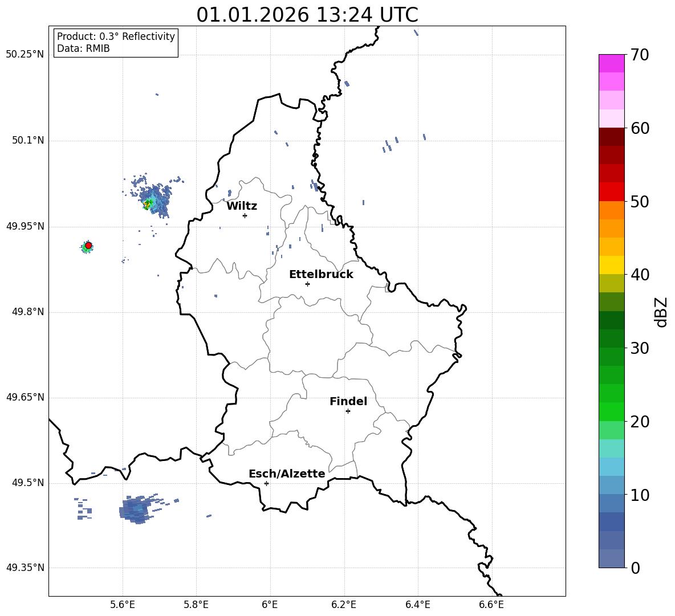The image size is (675, 616).
Task: Click the 70 value on the colorbar
Action: coord(640,55)
